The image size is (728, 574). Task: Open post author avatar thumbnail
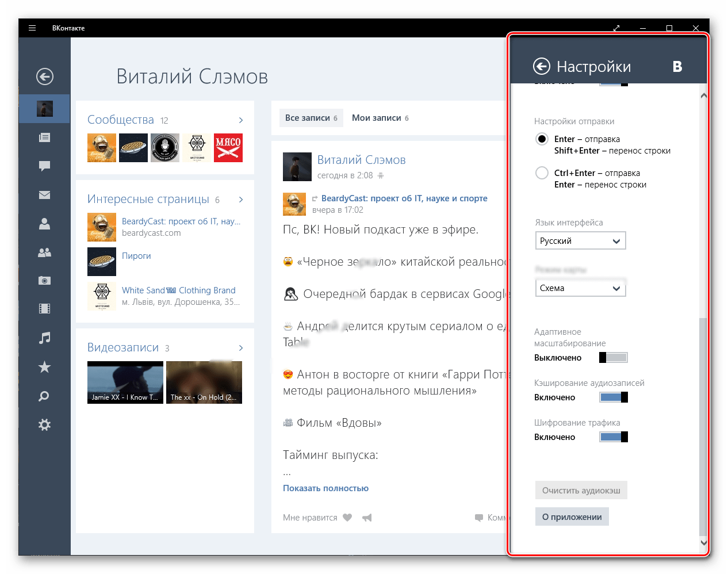point(297,167)
